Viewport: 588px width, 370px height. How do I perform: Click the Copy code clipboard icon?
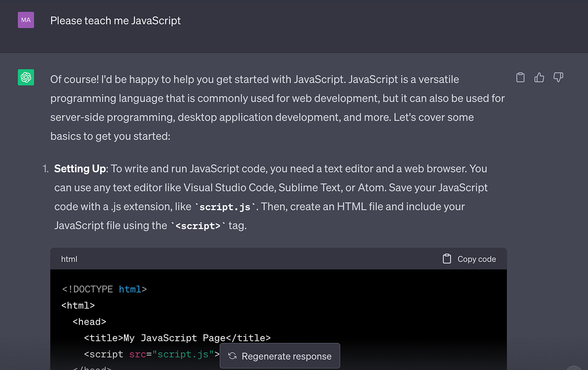point(447,259)
